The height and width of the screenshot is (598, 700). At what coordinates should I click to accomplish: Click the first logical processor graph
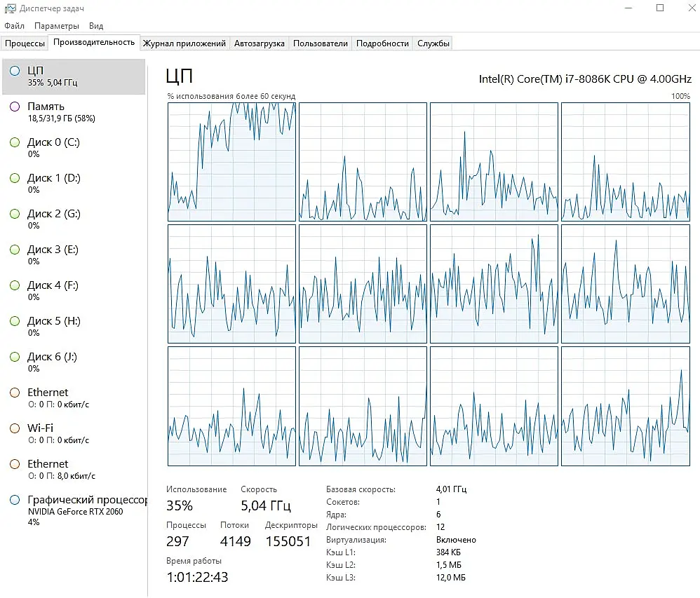point(231,162)
